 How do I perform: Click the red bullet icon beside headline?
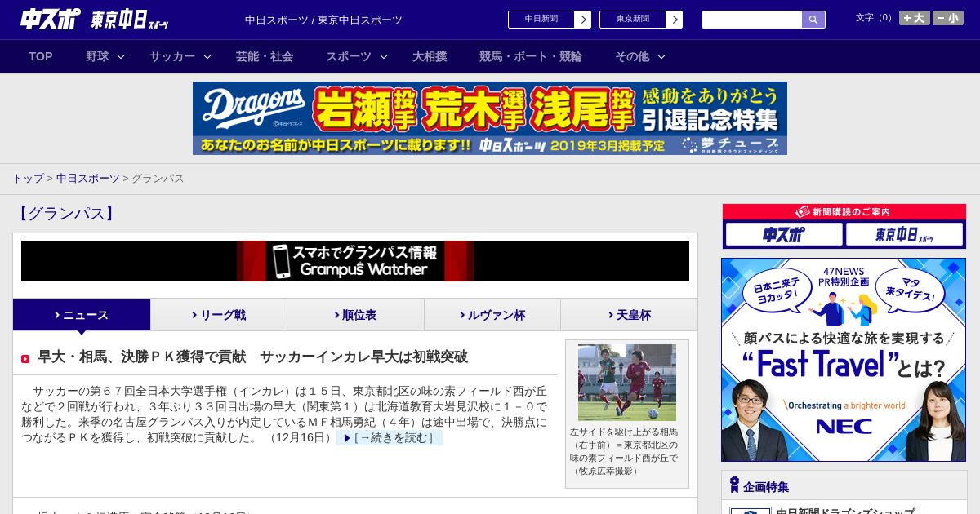[25, 358]
